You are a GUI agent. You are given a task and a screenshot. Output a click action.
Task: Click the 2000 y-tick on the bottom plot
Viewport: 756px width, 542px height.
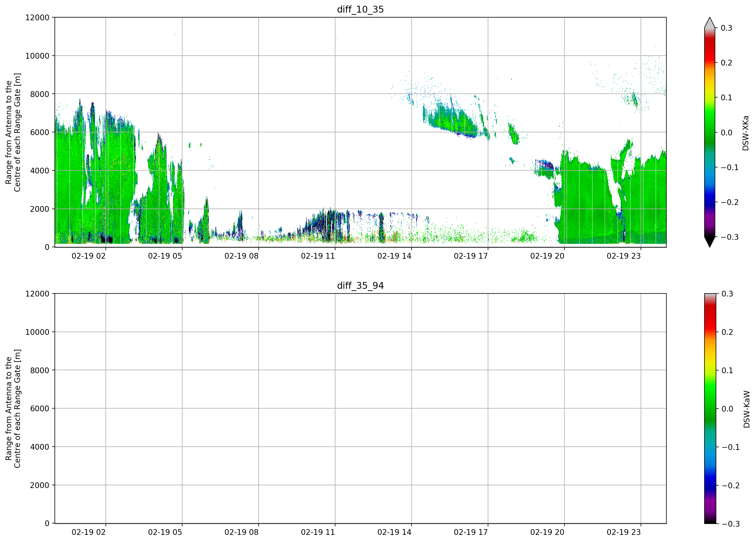click(x=40, y=485)
